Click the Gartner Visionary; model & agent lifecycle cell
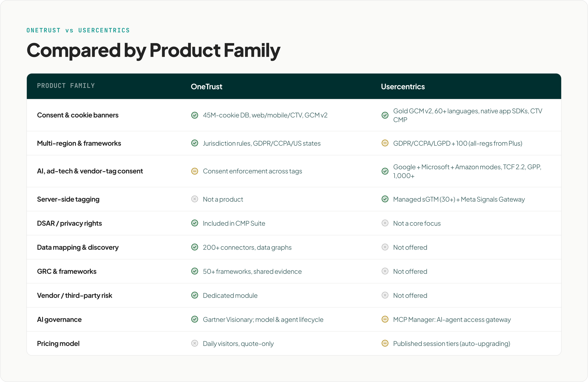Screen dimensions: 588x382 click(263, 319)
